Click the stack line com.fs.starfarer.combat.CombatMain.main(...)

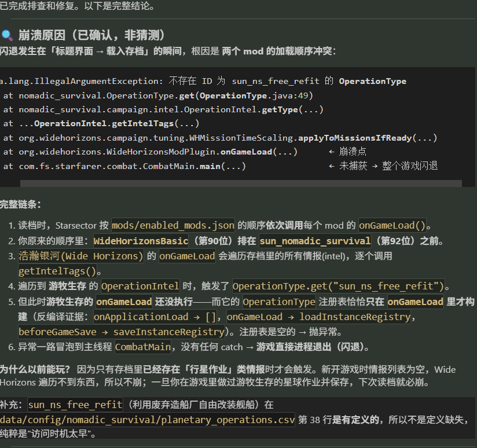(x=124, y=166)
